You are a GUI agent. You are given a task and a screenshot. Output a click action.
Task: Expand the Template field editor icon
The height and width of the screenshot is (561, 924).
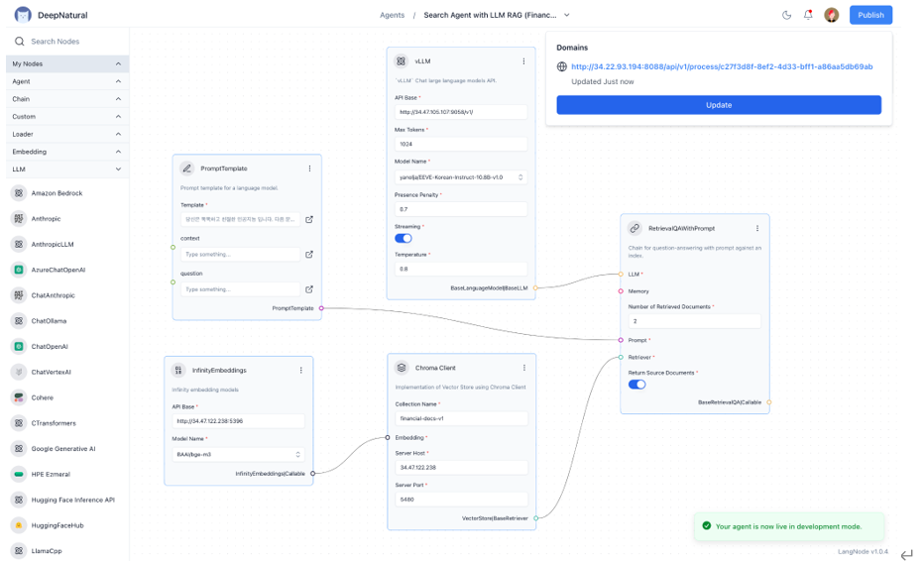coord(309,219)
